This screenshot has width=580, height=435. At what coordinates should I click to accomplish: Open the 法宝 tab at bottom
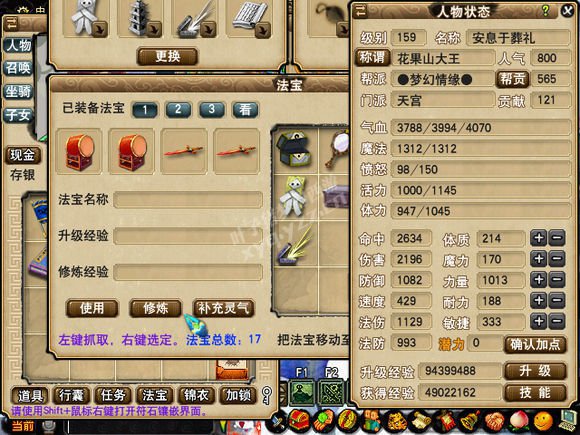154,396
